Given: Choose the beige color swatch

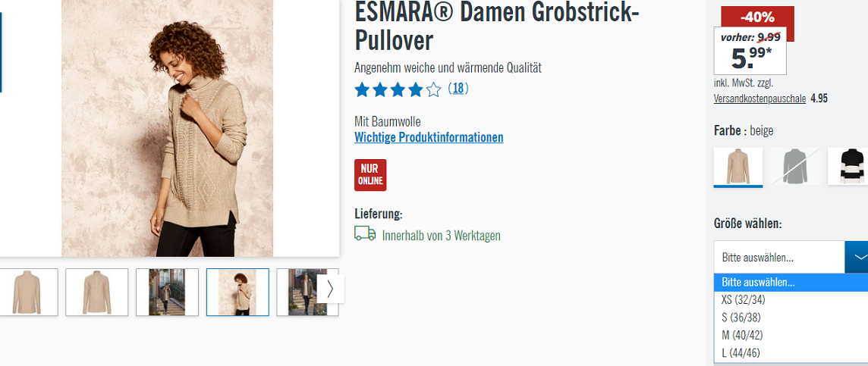Looking at the screenshot, I should 738,167.
